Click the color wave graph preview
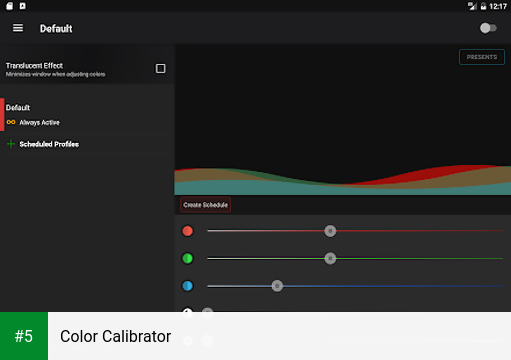Image resolution: width=511 pixels, height=360 pixels. [x=342, y=180]
